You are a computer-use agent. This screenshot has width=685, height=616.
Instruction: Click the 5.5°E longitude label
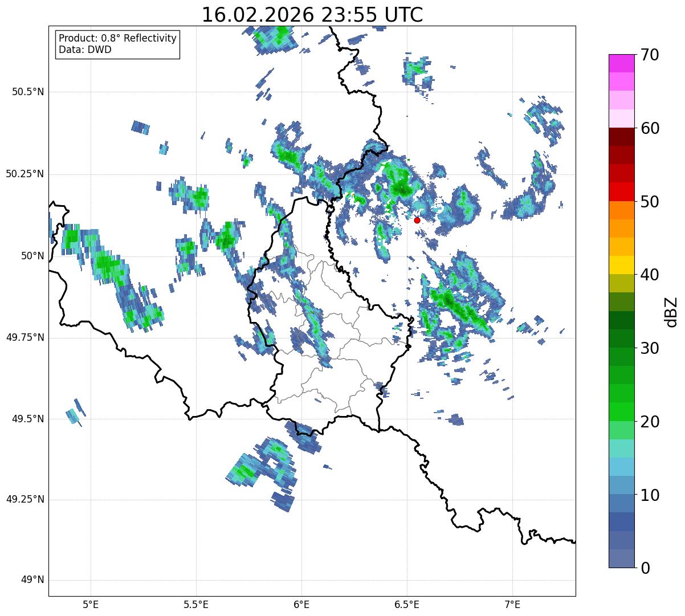pos(196,604)
